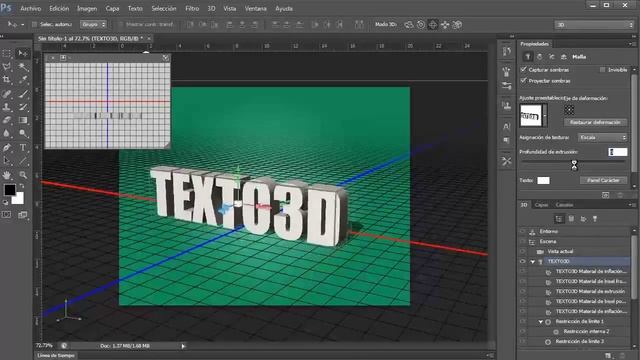Choose the Slide 3D object mode icon
This screenshot has height=360, width=640.
445,25
